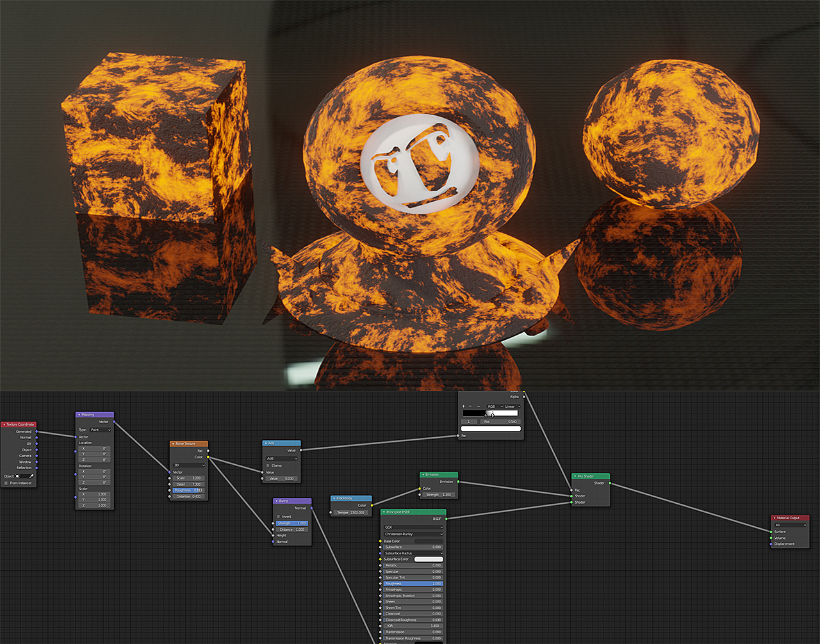Click the Emission node's Emission output socket

coord(458,481)
